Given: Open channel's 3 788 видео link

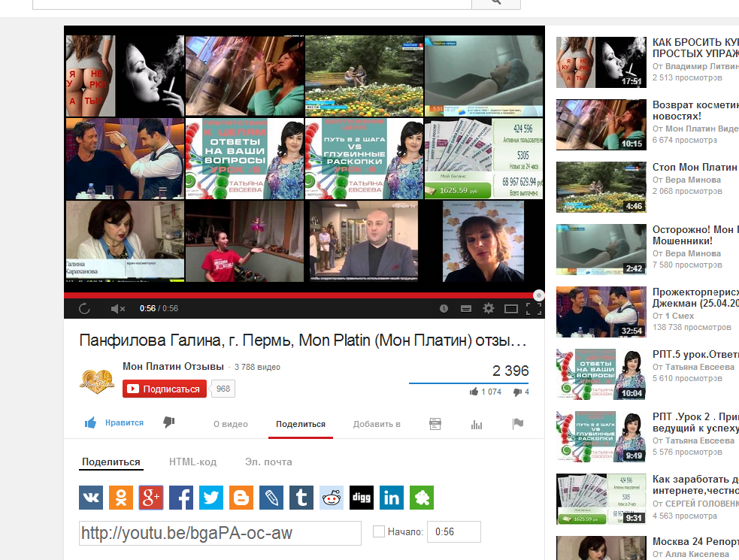Looking at the screenshot, I should 257,367.
